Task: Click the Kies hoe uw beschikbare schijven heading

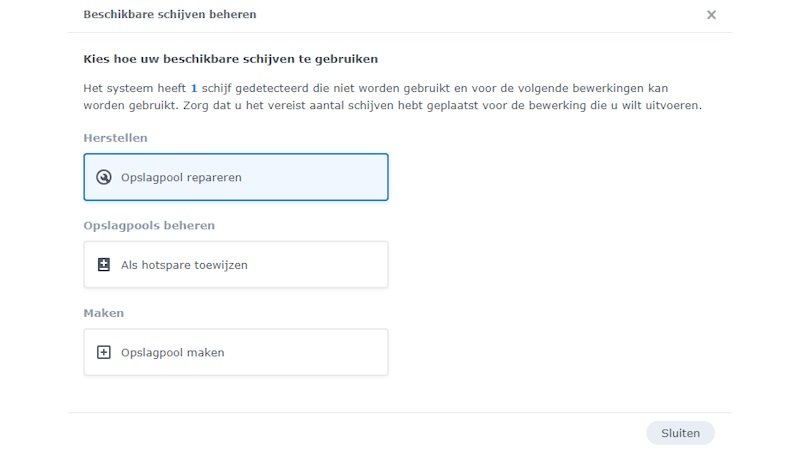Action: pyautogui.click(x=231, y=59)
